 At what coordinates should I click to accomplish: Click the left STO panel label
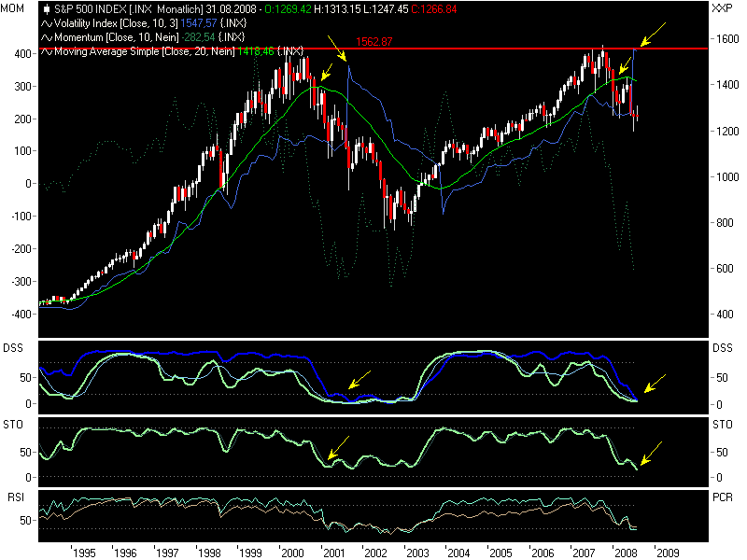coord(13,425)
